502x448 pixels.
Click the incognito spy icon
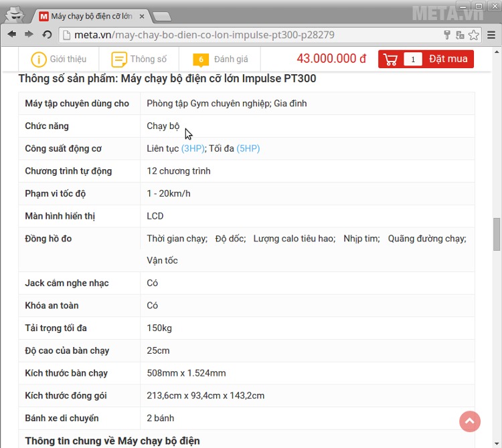[15, 14]
